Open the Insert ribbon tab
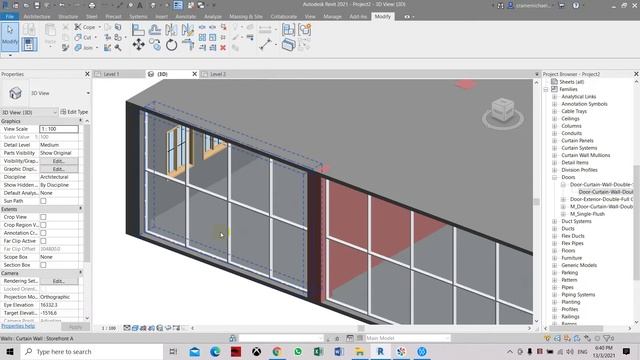The image size is (640, 360). point(162,17)
